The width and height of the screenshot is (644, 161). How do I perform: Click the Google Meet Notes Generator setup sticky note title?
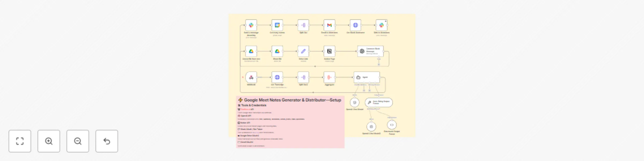pyautogui.click(x=290, y=100)
